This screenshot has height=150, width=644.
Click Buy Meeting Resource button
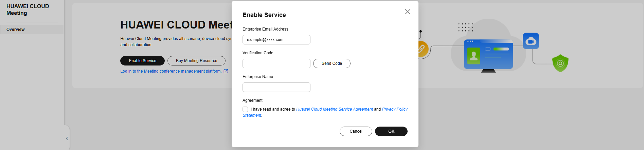(x=196, y=61)
